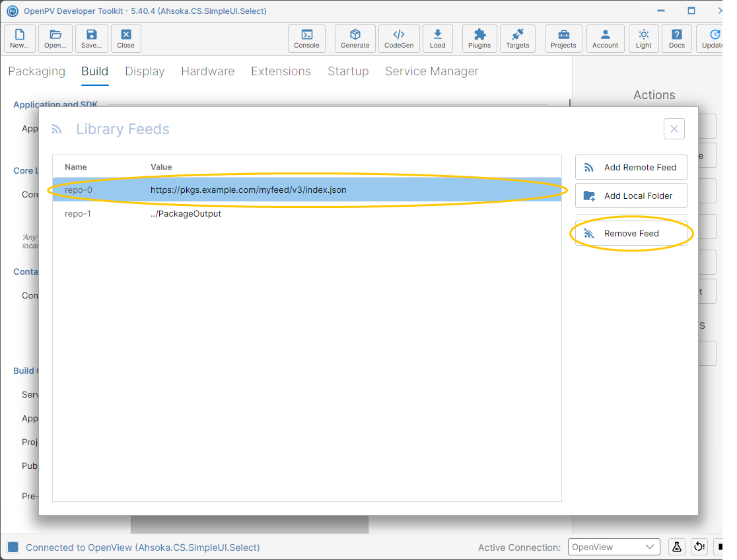Click the https://pkgs.example.com feed URL

coord(248,190)
